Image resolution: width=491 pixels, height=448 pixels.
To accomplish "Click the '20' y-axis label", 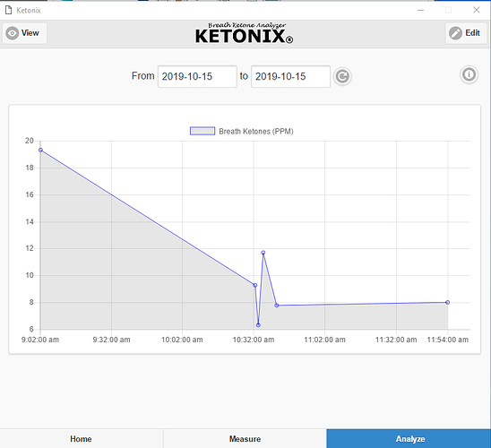I will tap(30, 141).
